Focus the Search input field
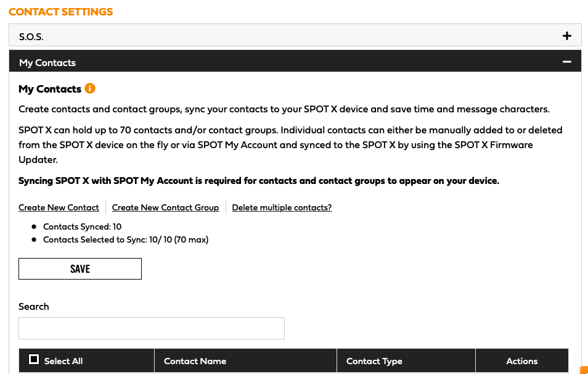 tap(152, 328)
